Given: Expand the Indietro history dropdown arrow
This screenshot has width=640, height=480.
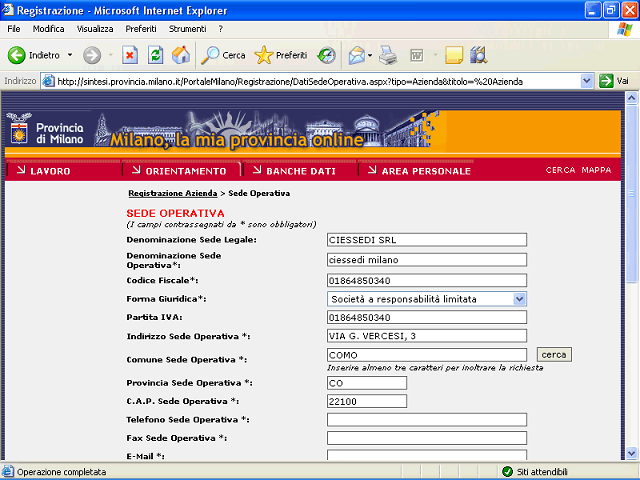Looking at the screenshot, I should pos(70,55).
